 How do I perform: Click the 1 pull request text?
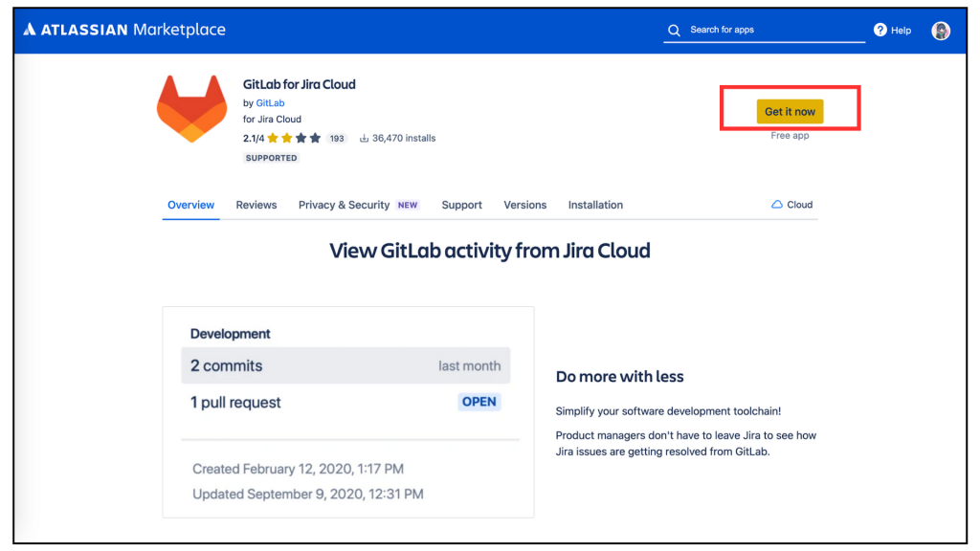point(235,403)
